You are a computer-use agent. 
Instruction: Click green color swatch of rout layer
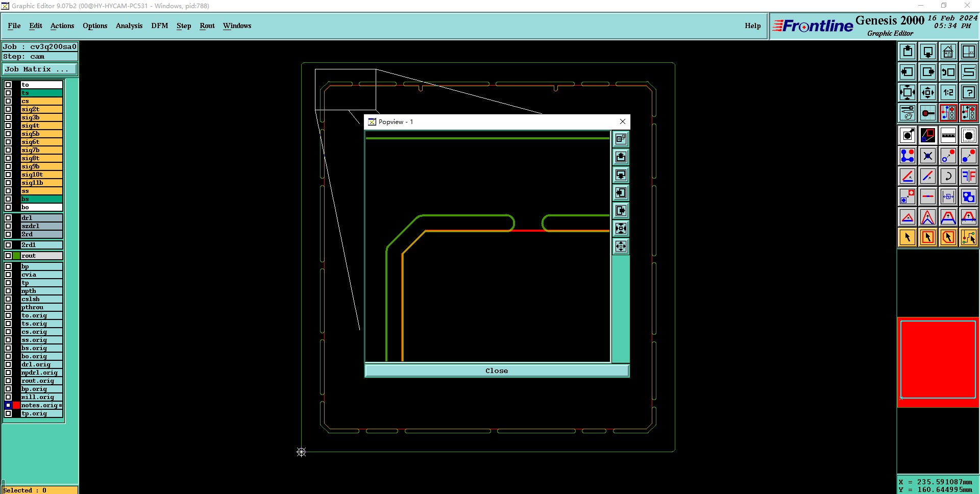tap(16, 256)
